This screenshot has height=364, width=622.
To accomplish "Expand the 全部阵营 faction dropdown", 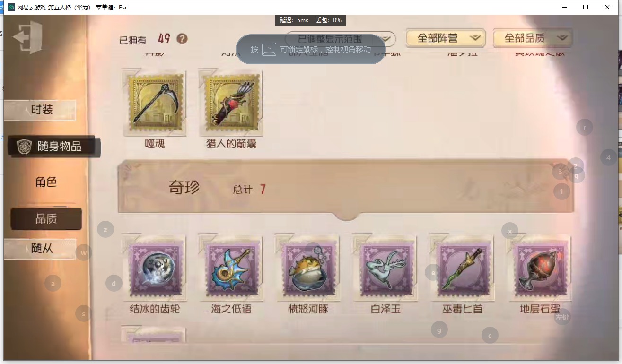I will (x=446, y=38).
